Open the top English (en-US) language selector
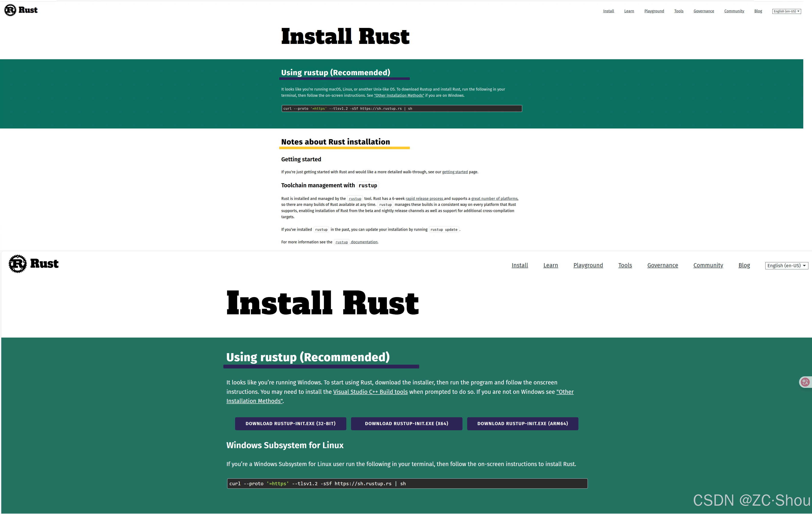The width and height of the screenshot is (812, 514). [x=786, y=11]
